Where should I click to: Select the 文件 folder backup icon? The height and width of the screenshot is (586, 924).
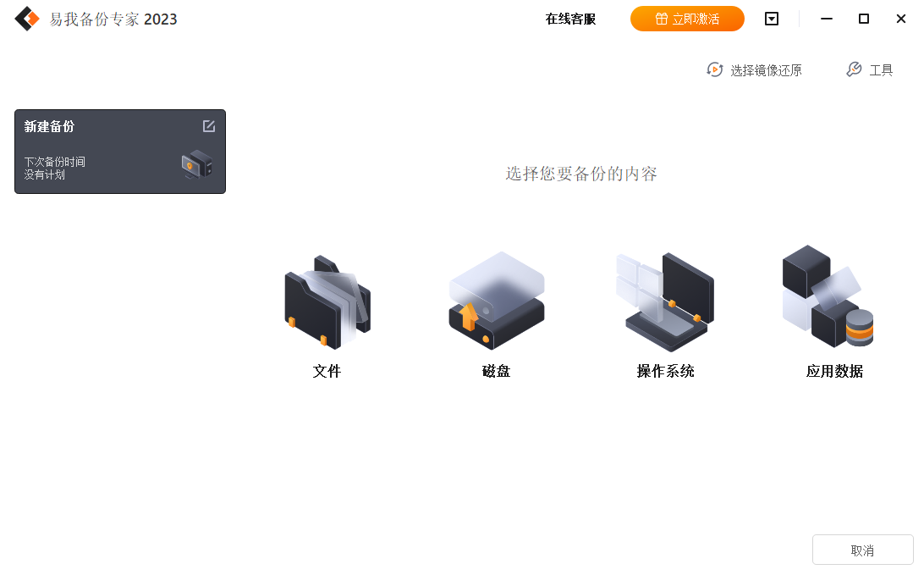coord(327,301)
